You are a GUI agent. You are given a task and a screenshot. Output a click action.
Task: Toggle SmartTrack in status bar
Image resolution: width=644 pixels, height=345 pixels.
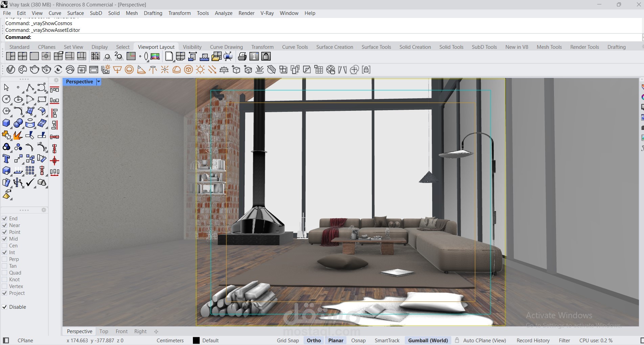(387, 341)
